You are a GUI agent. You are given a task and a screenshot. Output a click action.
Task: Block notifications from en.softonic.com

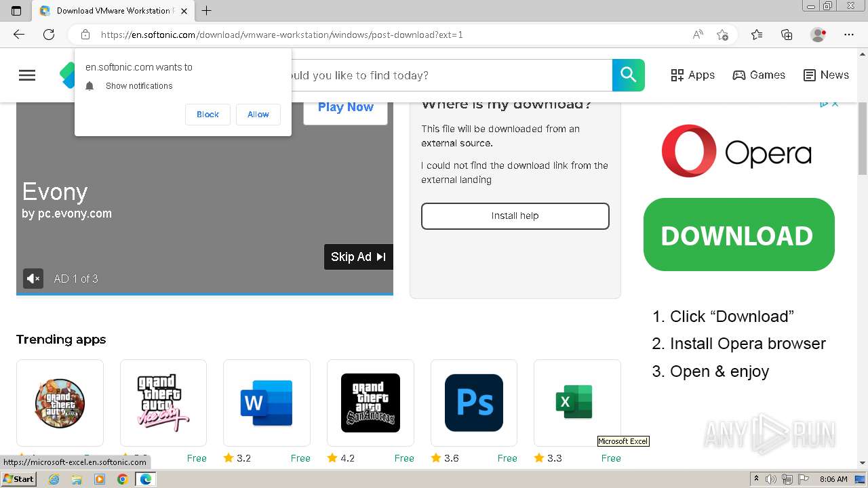(208, 115)
